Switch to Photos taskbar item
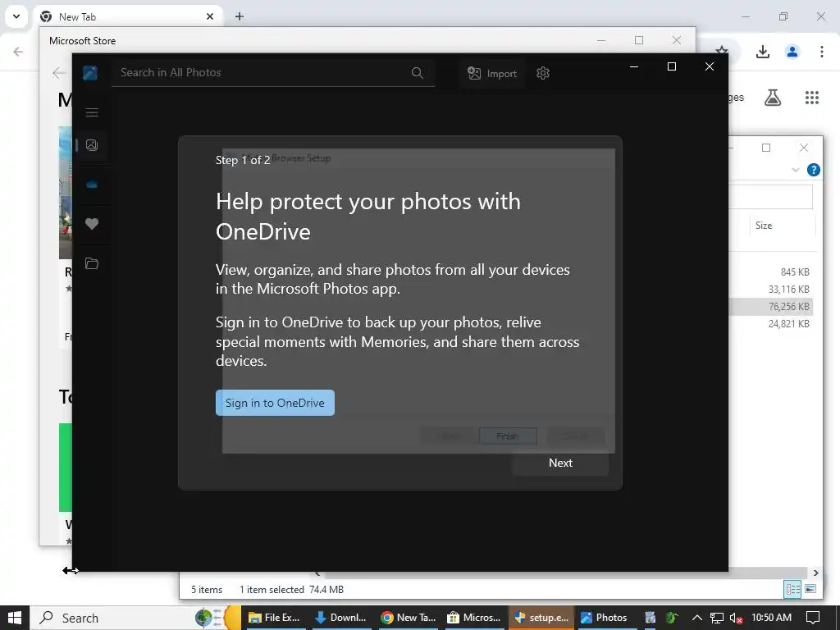 pyautogui.click(x=605, y=618)
